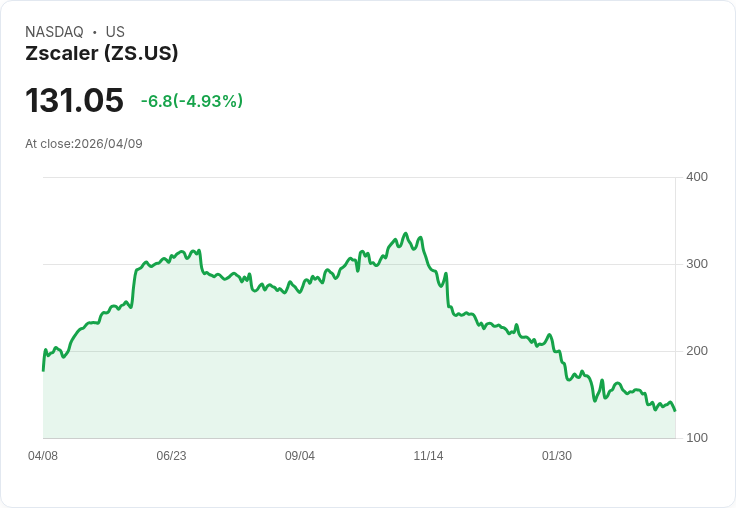
Task: Select the 04/08 date on x-axis
Action: point(43,456)
